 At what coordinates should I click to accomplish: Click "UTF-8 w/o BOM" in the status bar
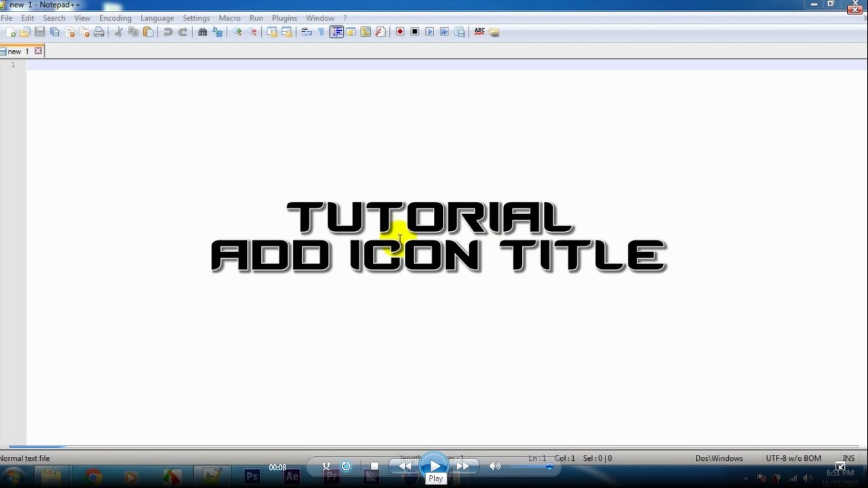[x=793, y=458]
